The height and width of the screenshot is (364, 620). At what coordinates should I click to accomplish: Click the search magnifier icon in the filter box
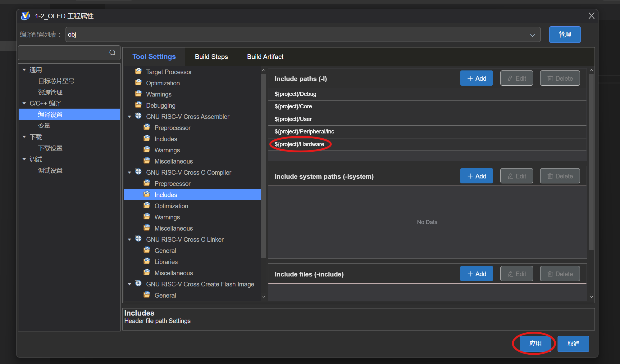pos(112,52)
